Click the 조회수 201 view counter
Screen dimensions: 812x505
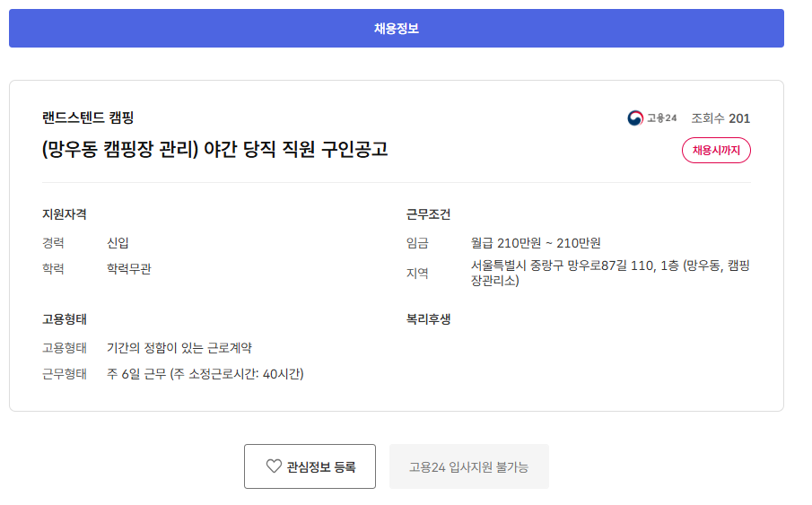(720, 118)
